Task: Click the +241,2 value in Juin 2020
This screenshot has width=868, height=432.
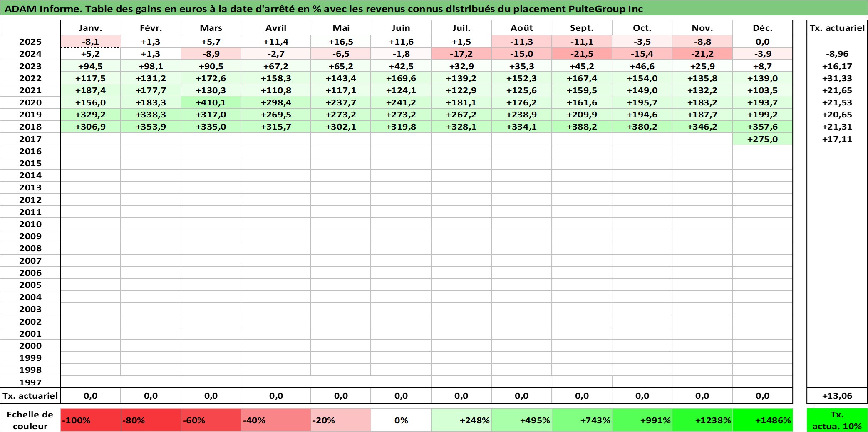Action: pyautogui.click(x=401, y=102)
